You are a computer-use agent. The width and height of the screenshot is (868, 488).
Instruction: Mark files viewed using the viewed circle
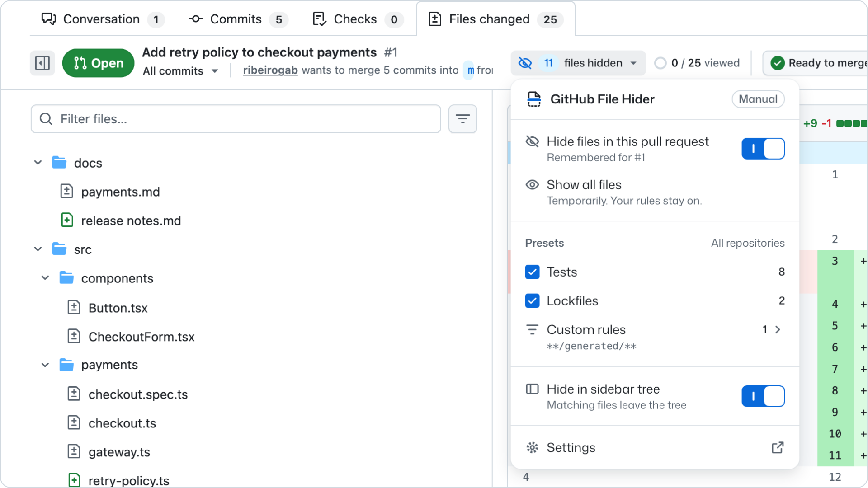[x=660, y=63]
